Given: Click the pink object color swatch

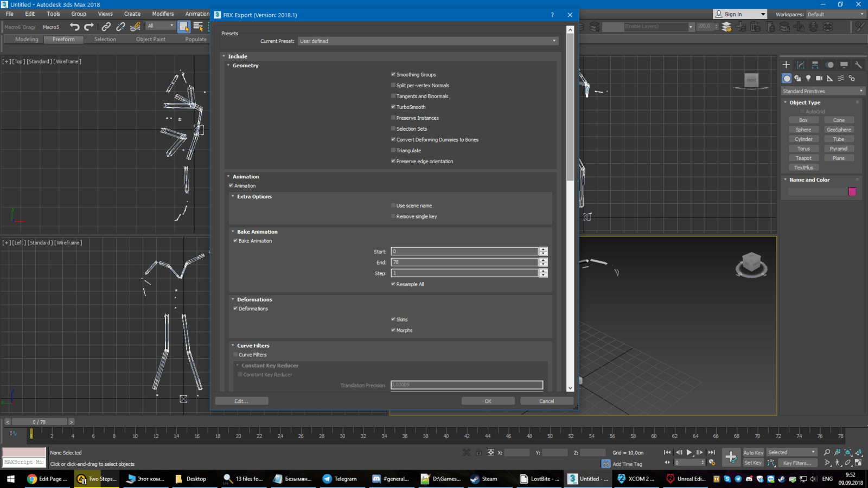Looking at the screenshot, I should pyautogui.click(x=852, y=191).
